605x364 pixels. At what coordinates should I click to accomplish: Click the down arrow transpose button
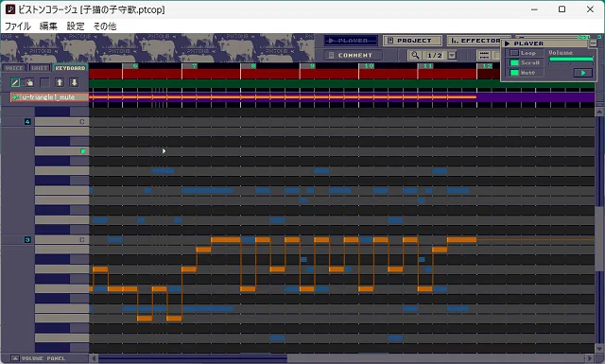tap(74, 82)
